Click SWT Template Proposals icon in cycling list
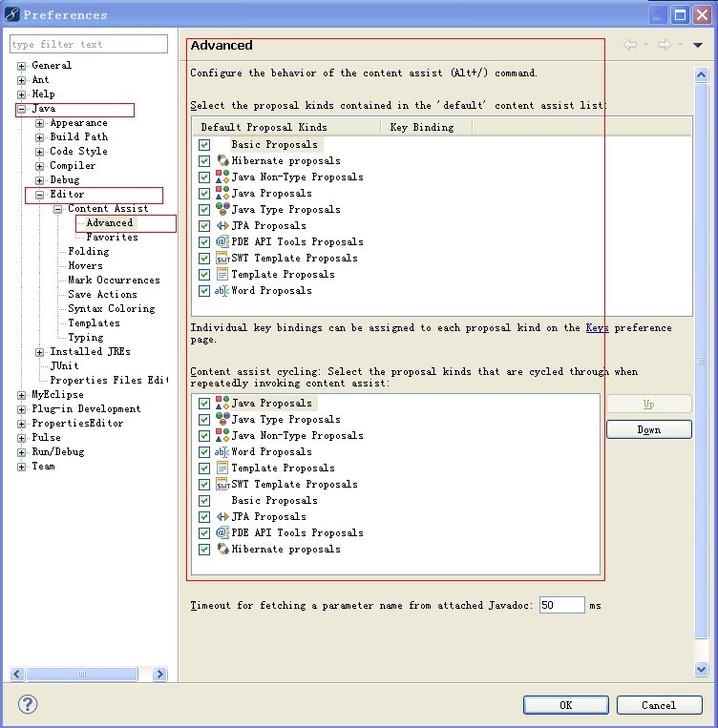Viewport: 718px width, 728px height. click(x=222, y=485)
